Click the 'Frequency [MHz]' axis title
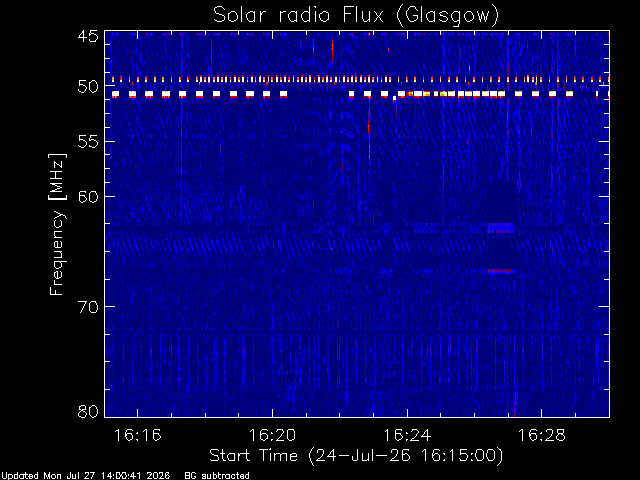Screen dimensions: 640x480 coord(57,224)
